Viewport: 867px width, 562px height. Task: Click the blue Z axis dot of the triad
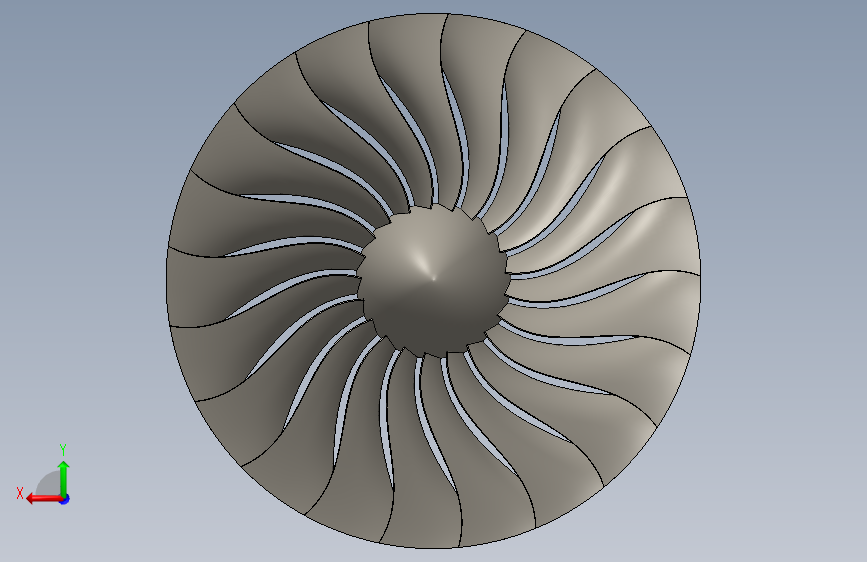pos(65,499)
